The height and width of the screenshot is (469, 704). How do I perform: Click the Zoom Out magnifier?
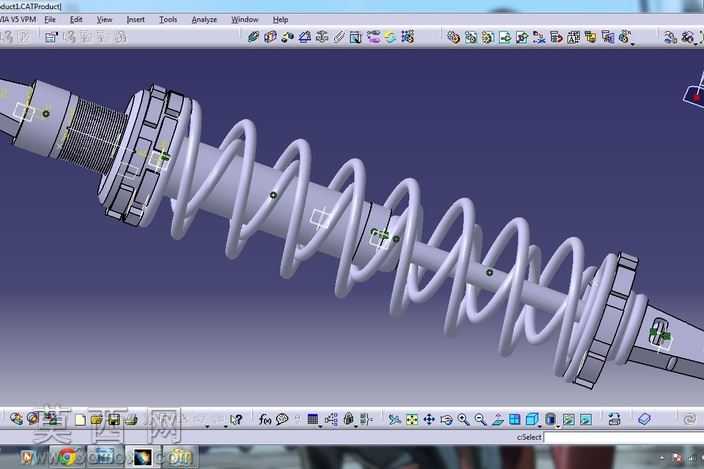[x=480, y=420]
